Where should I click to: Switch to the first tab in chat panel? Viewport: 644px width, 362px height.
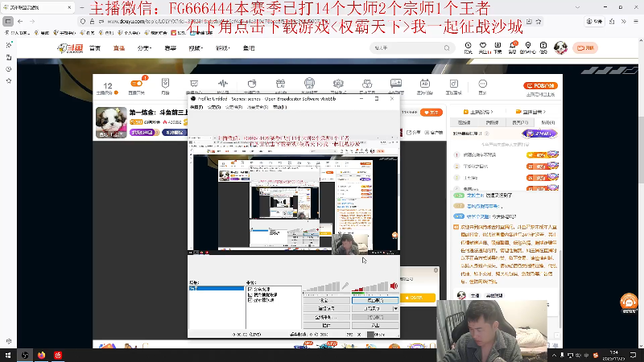tap(464, 122)
